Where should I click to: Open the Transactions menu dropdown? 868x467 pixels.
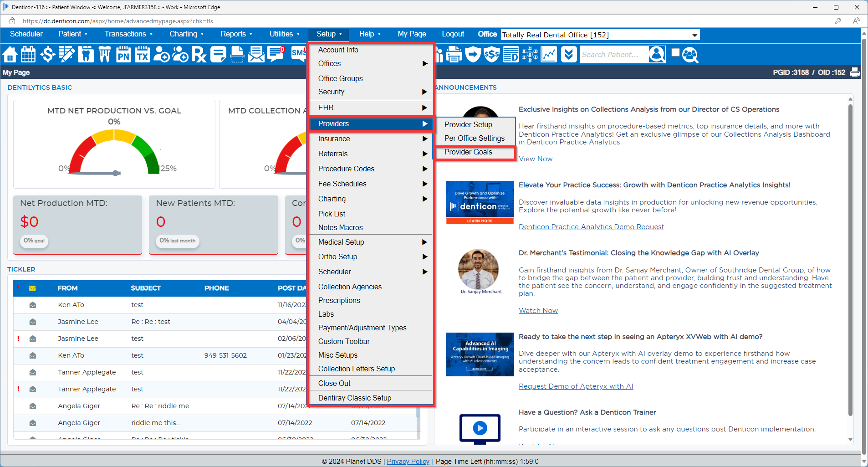click(128, 34)
